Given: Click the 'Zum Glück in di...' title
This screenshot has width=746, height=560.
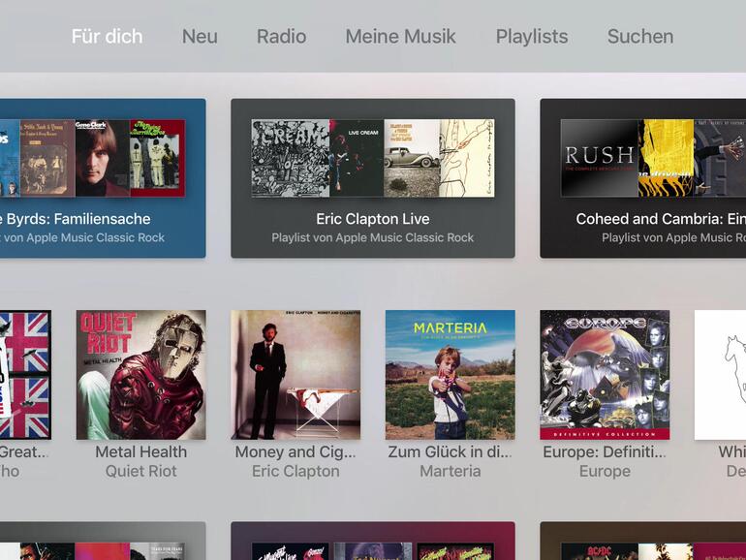Looking at the screenshot, I should tap(451, 451).
